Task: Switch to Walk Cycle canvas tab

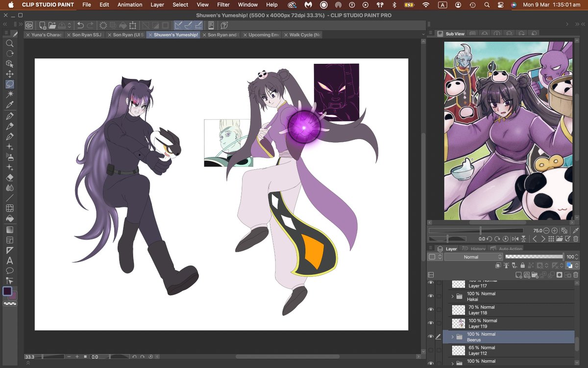Action: [302, 35]
